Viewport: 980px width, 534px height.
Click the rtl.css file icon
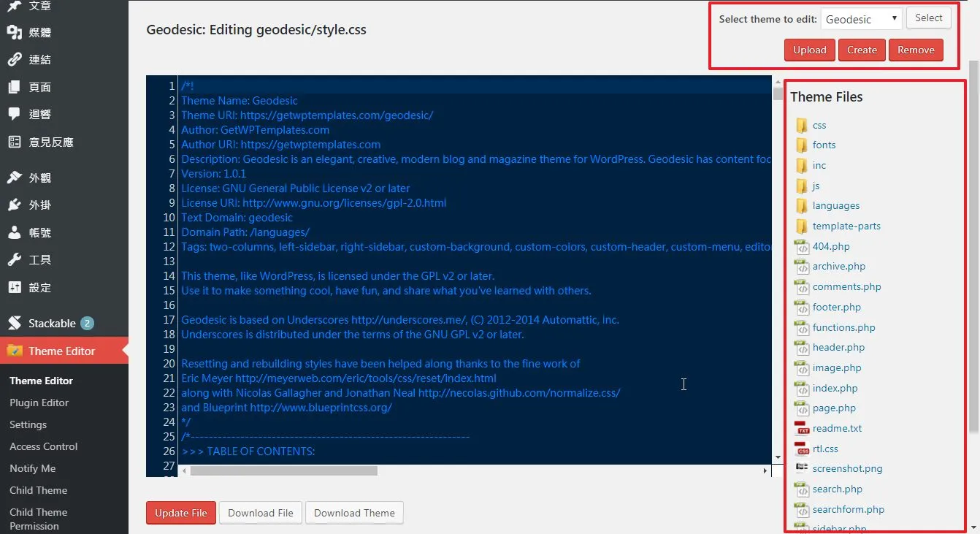(x=802, y=449)
